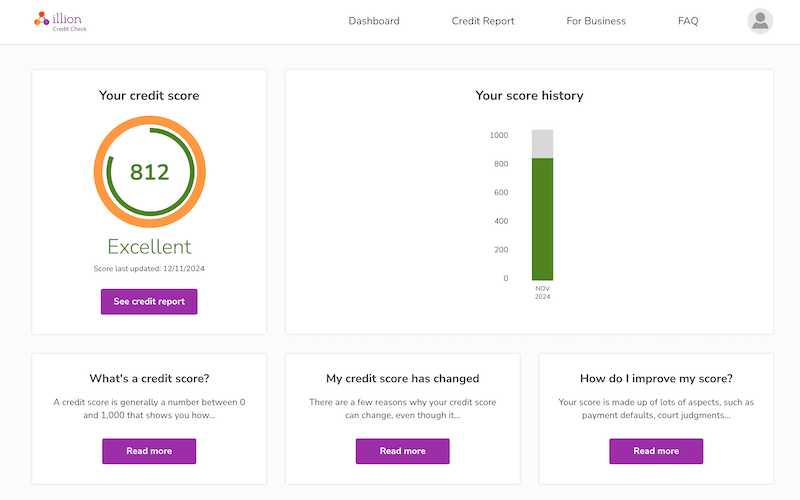The height and width of the screenshot is (500, 800).
Task: Click the How do I improve my score? heading
Action: click(x=656, y=379)
